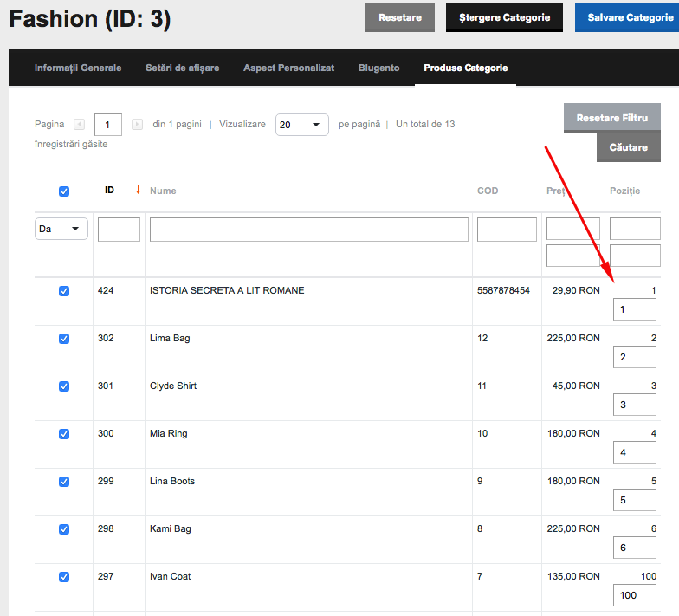Uncheck Clyde Shirt row checkbox
Image resolution: width=679 pixels, height=616 pixels.
coord(64,386)
